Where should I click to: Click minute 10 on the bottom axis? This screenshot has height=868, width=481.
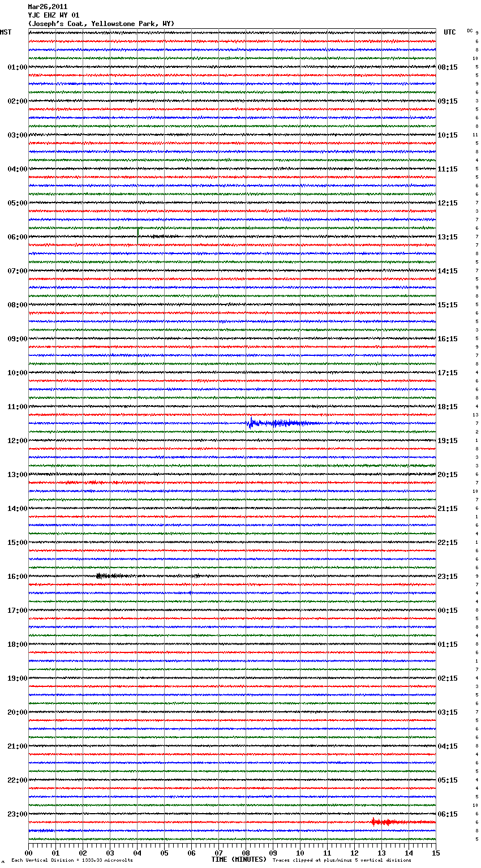(x=300, y=853)
